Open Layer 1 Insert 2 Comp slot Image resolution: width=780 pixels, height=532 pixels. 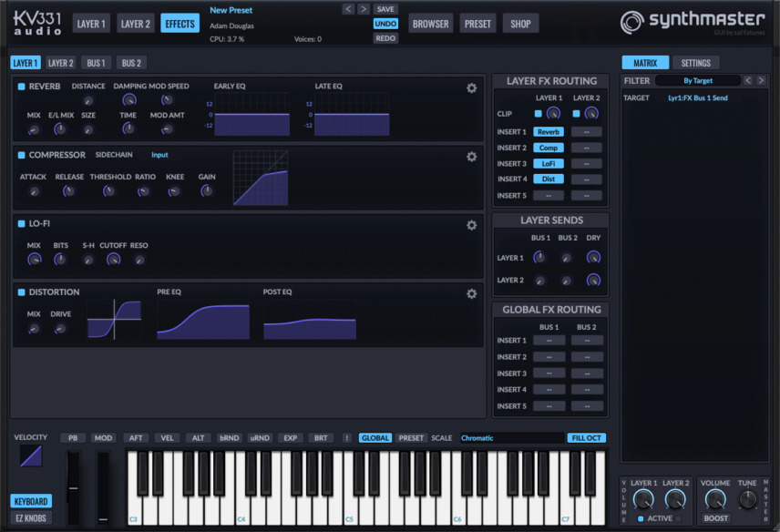549,148
